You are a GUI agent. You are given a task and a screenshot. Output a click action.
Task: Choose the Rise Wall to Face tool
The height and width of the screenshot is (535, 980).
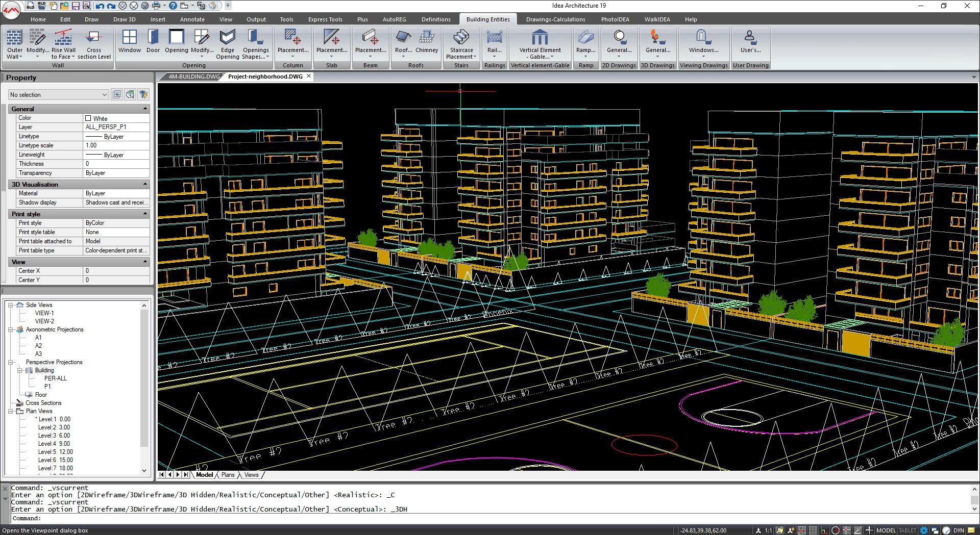pos(63,43)
